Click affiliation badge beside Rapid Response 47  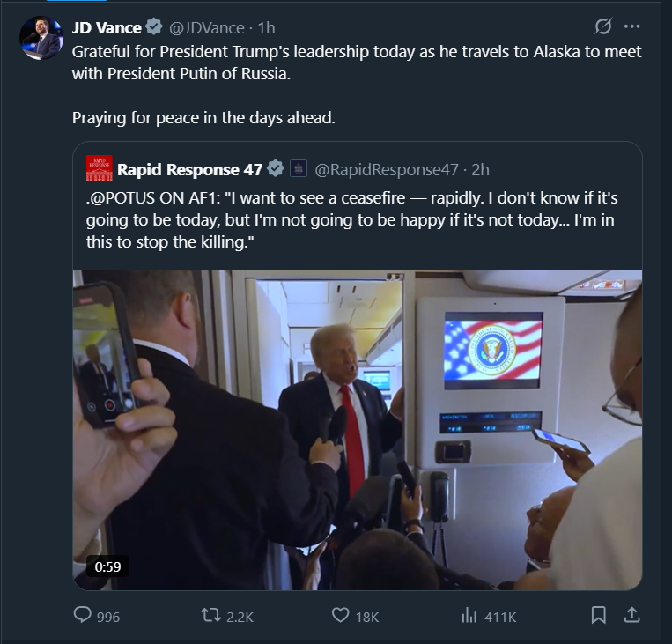point(298,169)
